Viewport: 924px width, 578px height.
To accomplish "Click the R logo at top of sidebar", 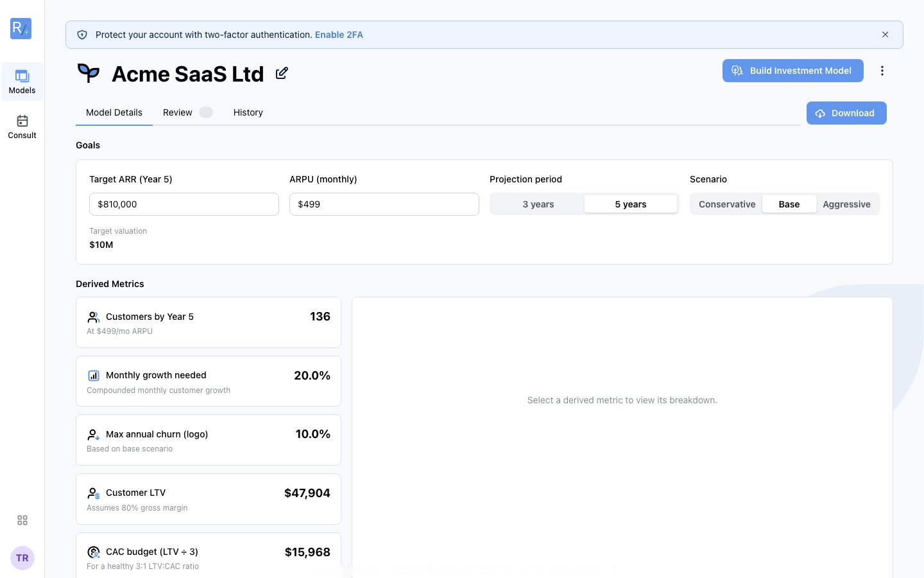I will (21, 28).
